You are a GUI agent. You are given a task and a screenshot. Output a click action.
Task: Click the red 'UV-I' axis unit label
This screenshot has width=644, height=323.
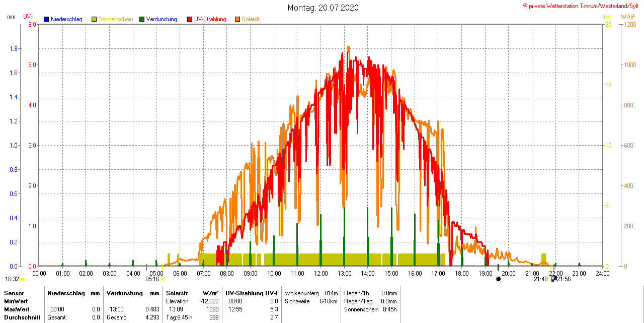tap(29, 17)
